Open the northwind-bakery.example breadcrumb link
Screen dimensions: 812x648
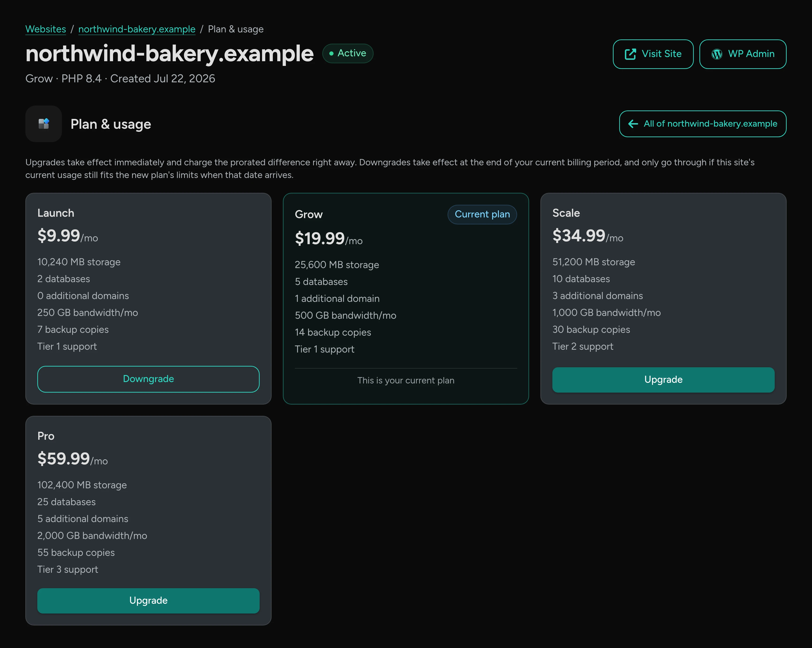click(x=137, y=29)
